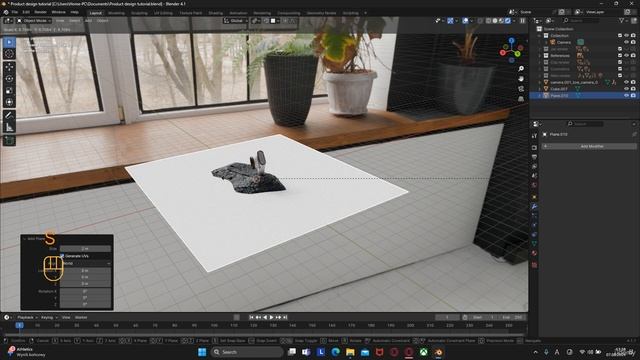Select the 3D Cursor tool
Screen dimensions: 640x360
[x=9, y=54]
